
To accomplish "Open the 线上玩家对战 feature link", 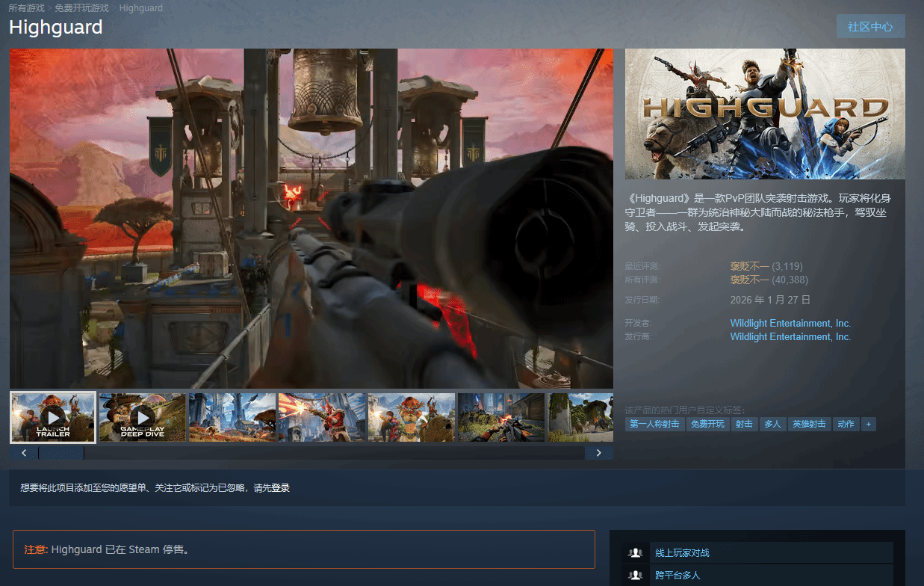I will 682,553.
